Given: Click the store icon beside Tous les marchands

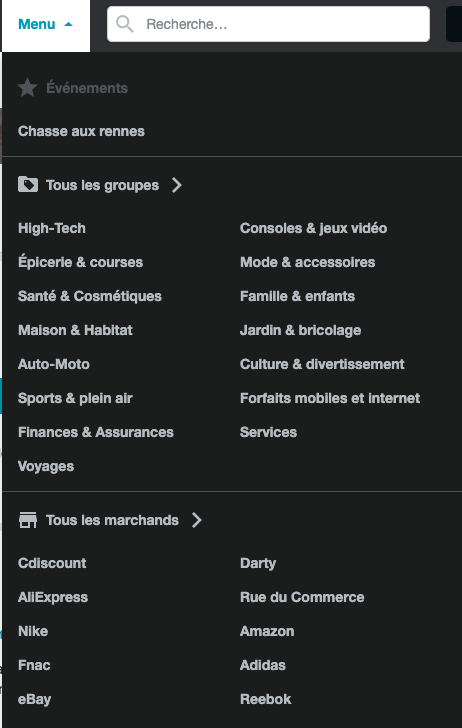Looking at the screenshot, I should pos(28,520).
